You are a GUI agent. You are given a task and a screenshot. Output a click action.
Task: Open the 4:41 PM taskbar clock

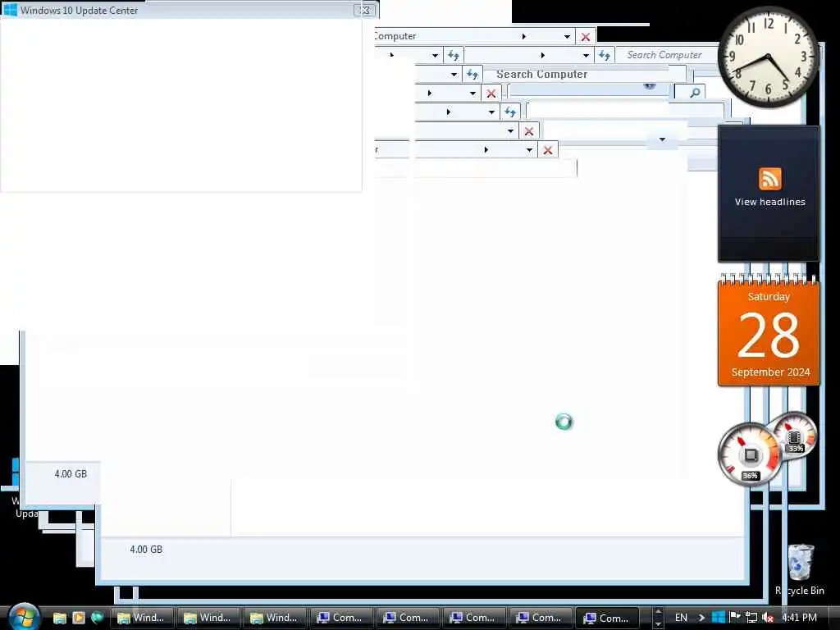pyautogui.click(x=799, y=617)
